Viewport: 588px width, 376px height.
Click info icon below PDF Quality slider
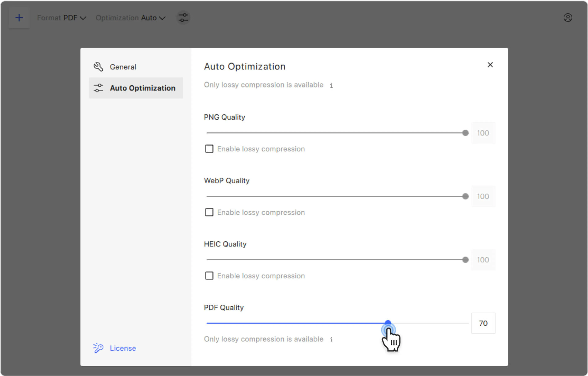[x=331, y=340]
